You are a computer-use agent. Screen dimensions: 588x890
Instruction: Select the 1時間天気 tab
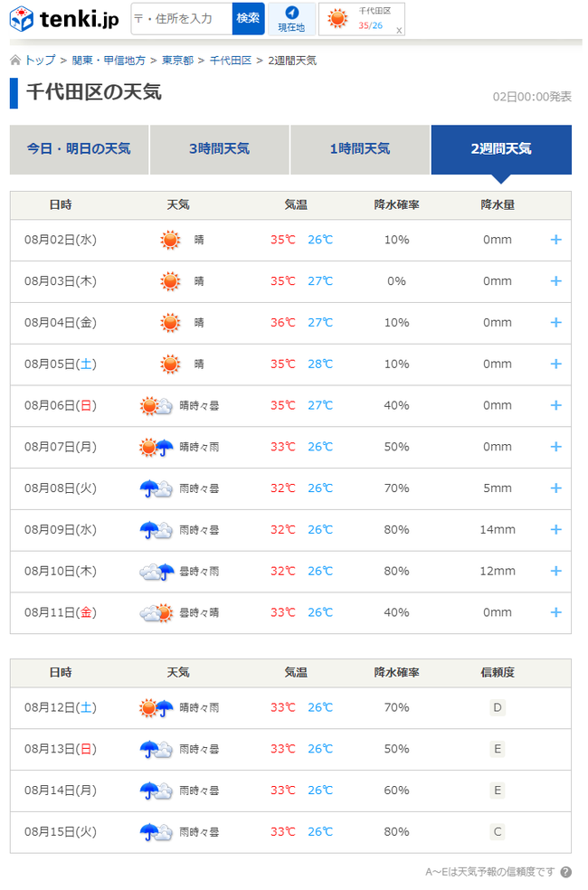click(x=360, y=149)
